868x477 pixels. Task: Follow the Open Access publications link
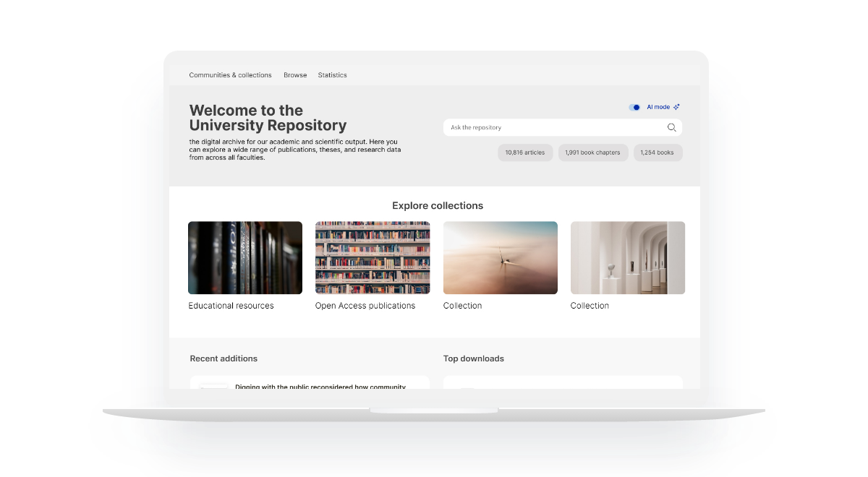(365, 306)
